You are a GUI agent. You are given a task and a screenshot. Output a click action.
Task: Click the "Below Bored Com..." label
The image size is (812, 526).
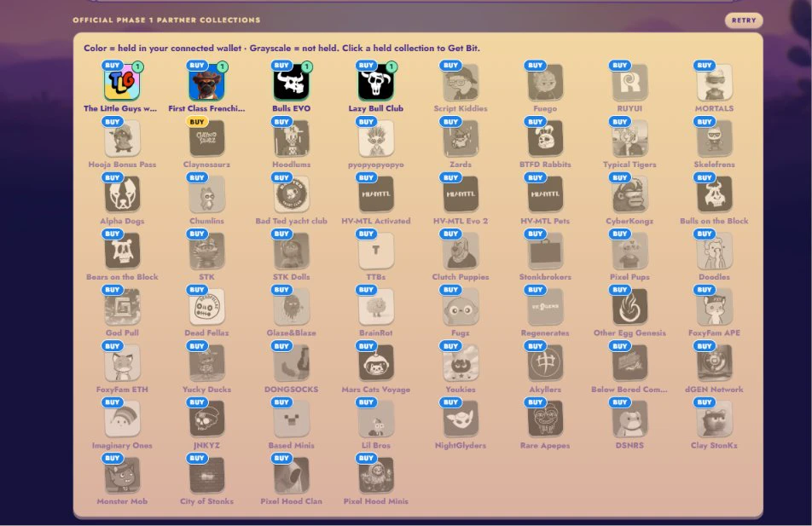629,390
